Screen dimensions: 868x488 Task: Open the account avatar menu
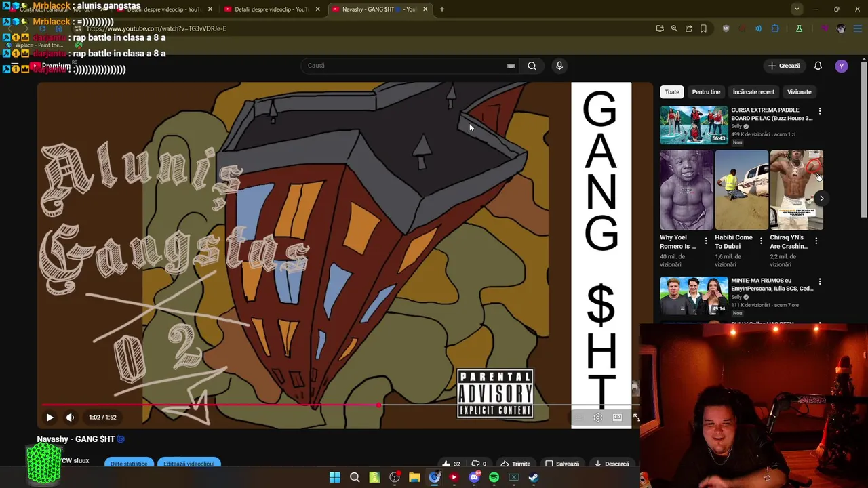(842, 66)
